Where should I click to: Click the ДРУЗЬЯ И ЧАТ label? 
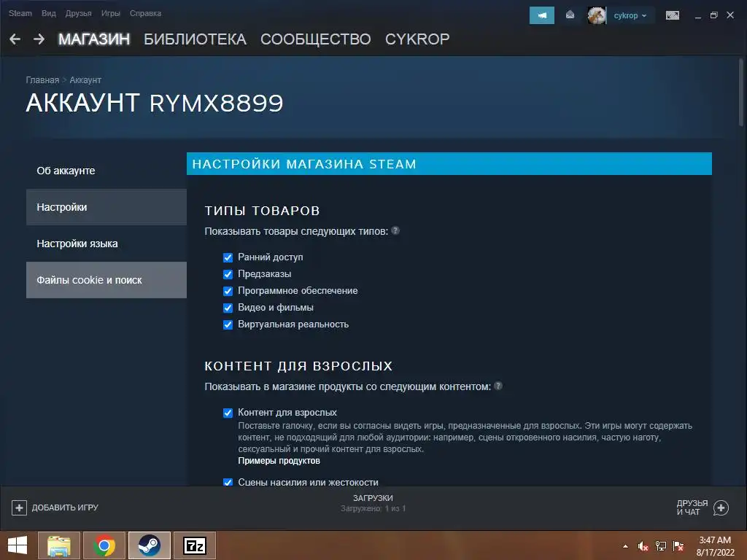point(692,507)
